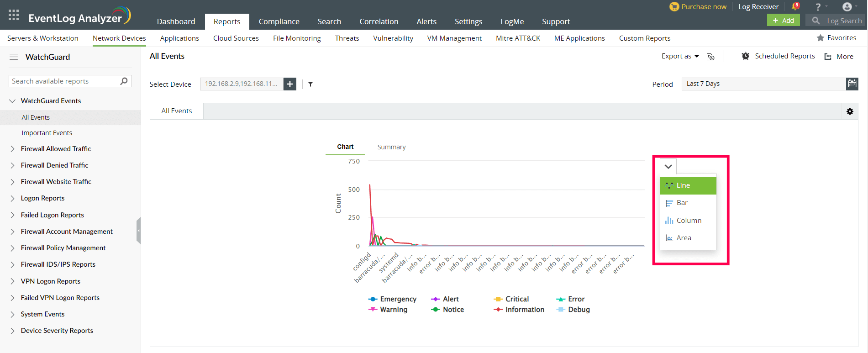The image size is (868, 353).
Task: Click the notification bell icon
Action: (795, 6)
